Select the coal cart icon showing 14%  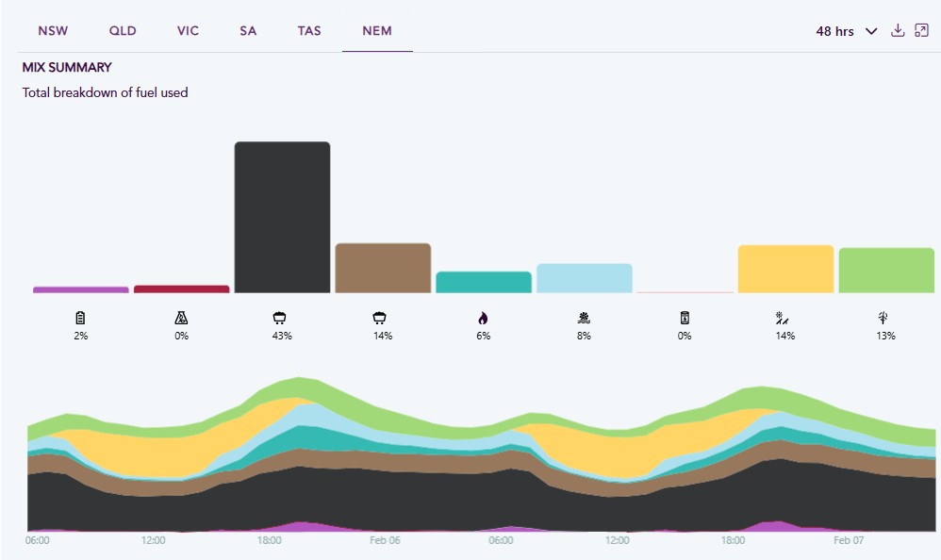pyautogui.click(x=380, y=319)
